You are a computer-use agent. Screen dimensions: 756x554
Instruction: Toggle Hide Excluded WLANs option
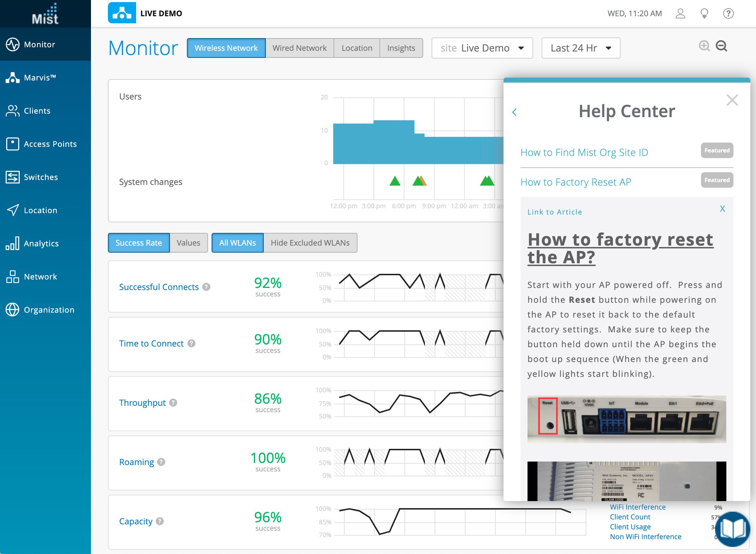[310, 243]
